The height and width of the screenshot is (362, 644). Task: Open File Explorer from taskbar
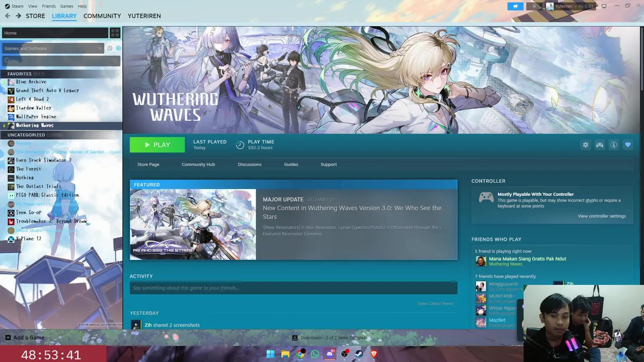pos(285,354)
